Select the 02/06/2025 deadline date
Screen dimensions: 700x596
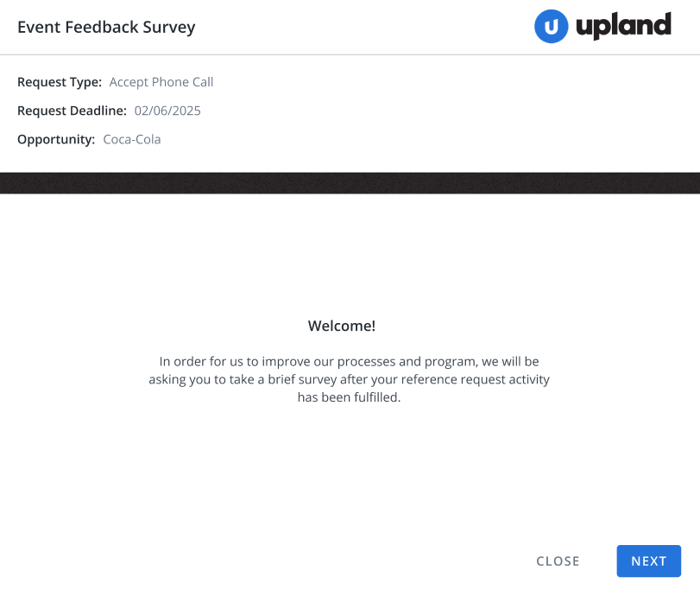coord(167,111)
